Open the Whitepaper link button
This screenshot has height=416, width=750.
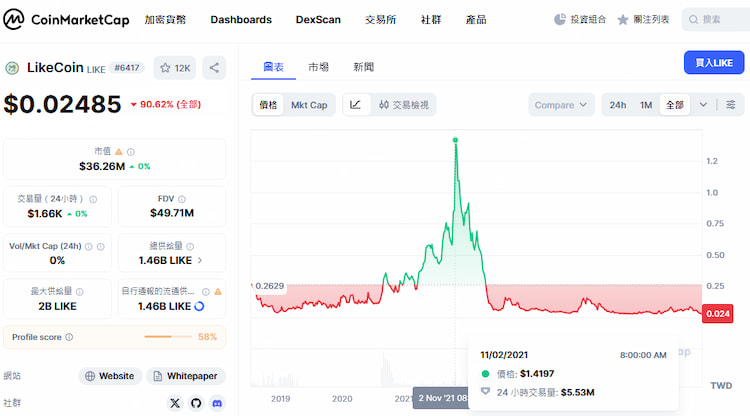(x=186, y=376)
